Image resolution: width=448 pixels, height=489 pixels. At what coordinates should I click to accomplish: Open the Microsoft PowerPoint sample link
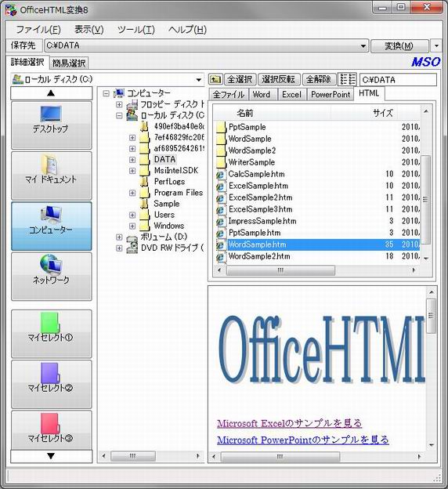pos(303,440)
